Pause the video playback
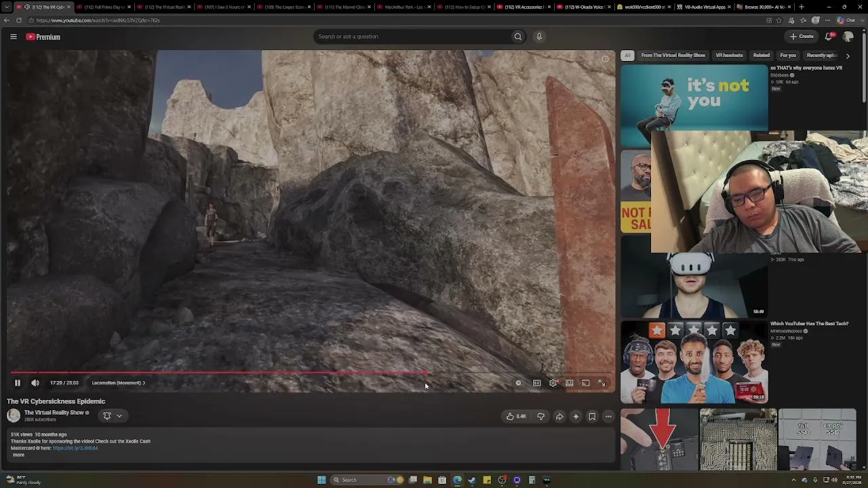The image size is (868, 488). click(x=18, y=383)
